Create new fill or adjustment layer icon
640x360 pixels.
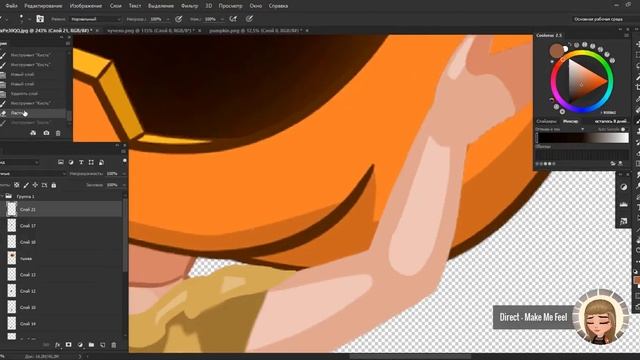point(80,345)
